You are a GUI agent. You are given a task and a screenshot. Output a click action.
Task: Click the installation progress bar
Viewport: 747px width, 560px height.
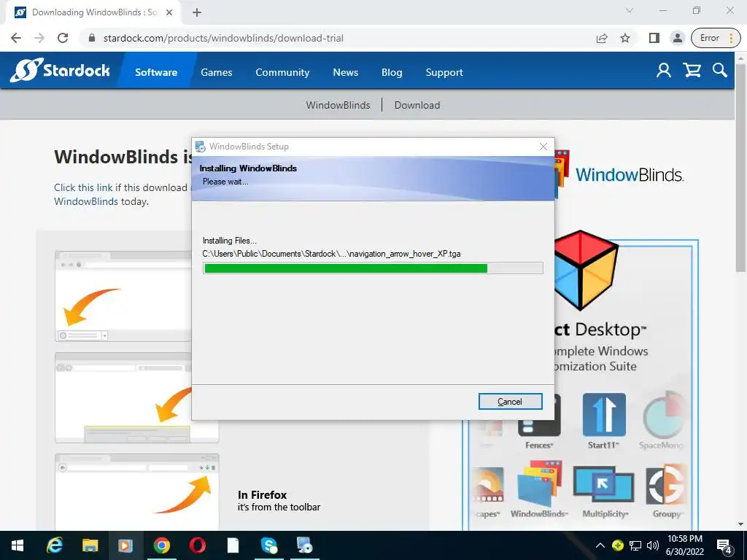(x=373, y=268)
